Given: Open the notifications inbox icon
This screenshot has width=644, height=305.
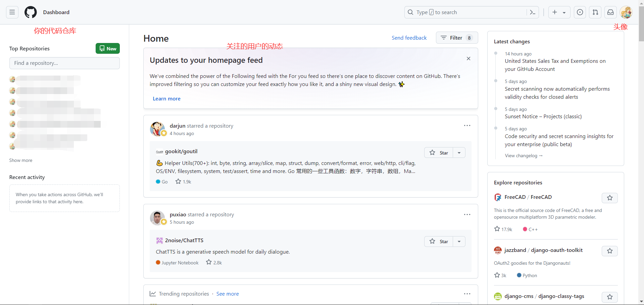Looking at the screenshot, I should click(x=610, y=12).
